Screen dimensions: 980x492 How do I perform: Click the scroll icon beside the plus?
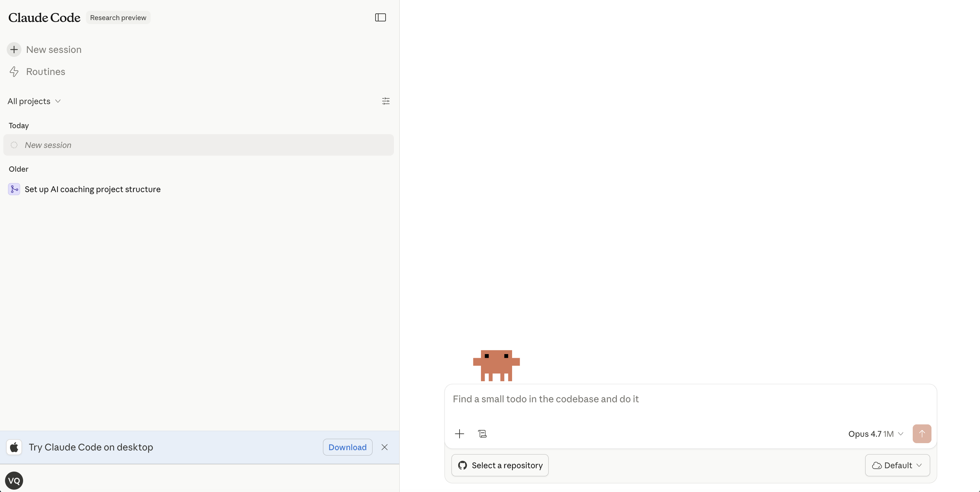point(482,434)
